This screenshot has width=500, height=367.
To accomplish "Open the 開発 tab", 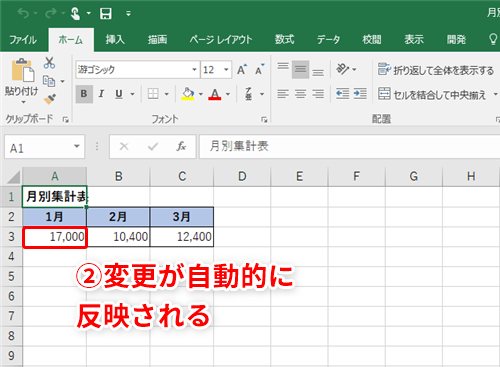I will tap(456, 40).
